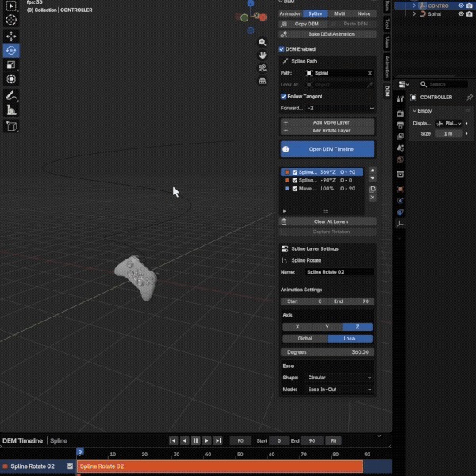This screenshot has height=476, width=476.
Task: Select the Select Box tool
Action: pos(11,6)
